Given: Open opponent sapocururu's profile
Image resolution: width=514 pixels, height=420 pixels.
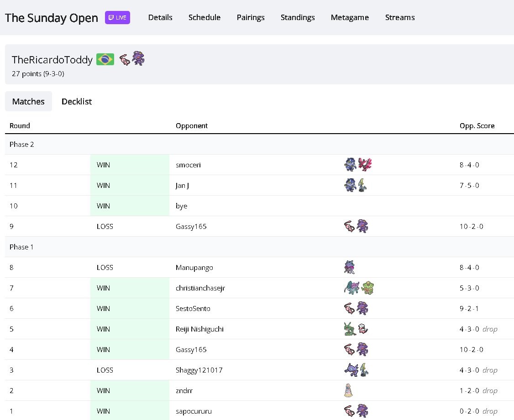Looking at the screenshot, I should (x=194, y=411).
